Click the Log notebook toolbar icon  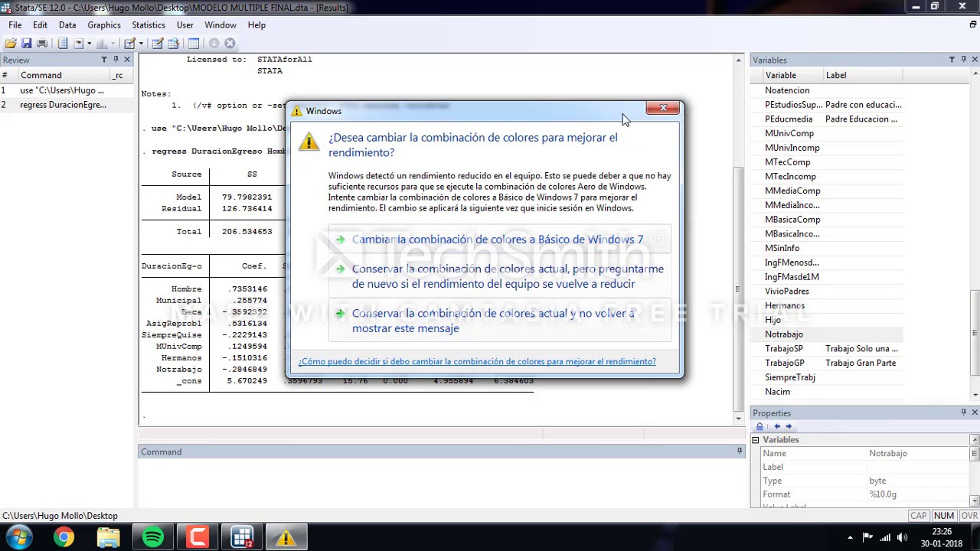62,44
